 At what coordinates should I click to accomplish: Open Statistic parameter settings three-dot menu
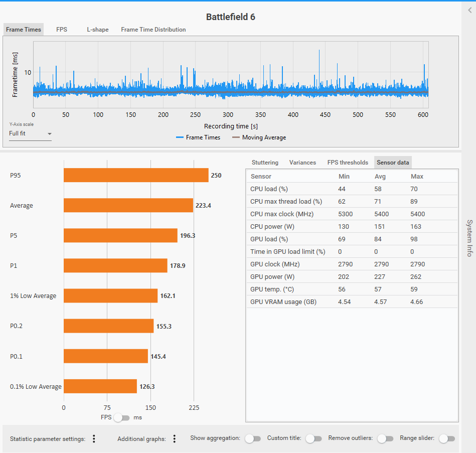tap(94, 439)
